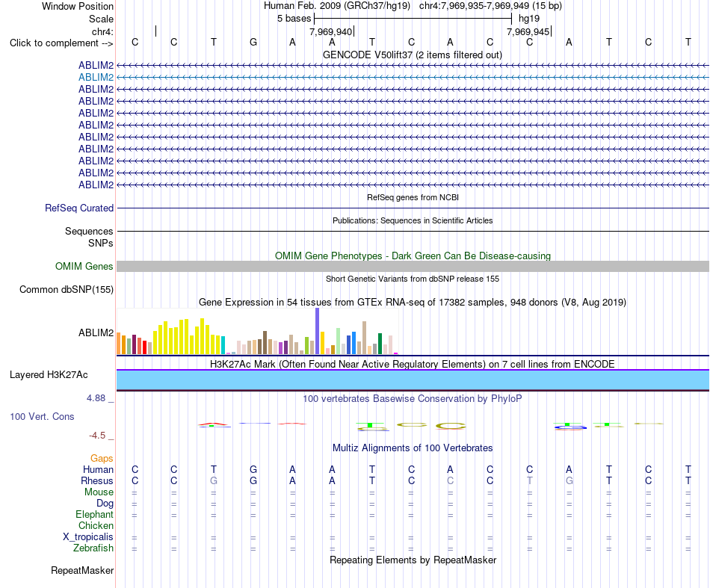Click the GTEx Gene Expression in 54 tissues title
710x588 pixels.
coord(413,303)
